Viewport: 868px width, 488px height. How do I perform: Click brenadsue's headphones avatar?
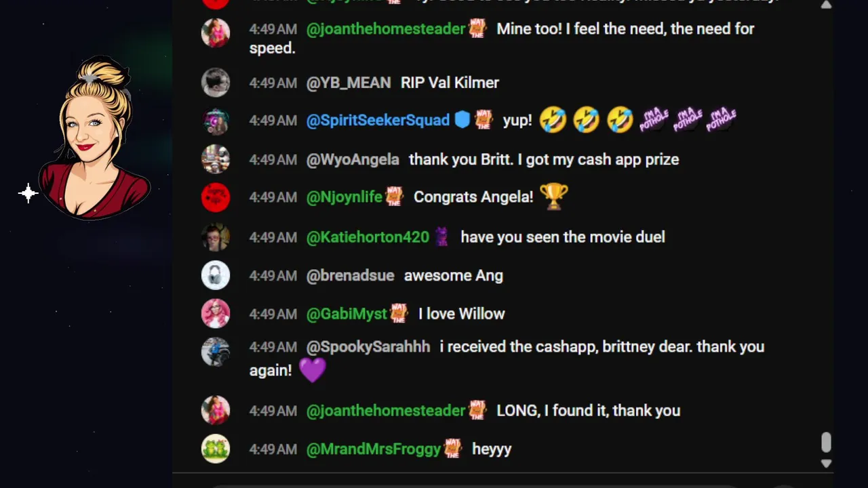click(216, 275)
